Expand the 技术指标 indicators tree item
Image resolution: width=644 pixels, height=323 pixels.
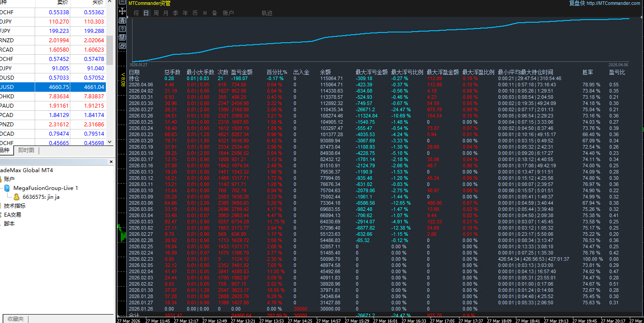point(14,206)
